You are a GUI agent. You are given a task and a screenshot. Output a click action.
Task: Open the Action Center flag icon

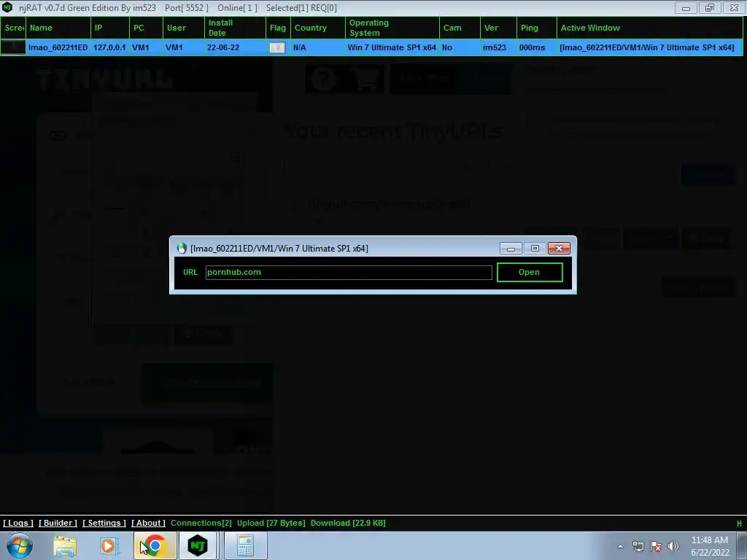[656, 546]
